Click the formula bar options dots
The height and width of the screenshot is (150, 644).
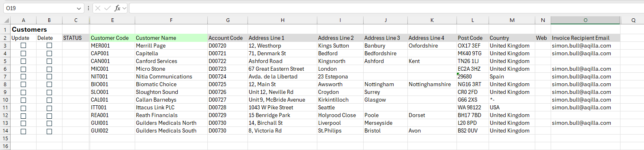(x=88, y=8)
